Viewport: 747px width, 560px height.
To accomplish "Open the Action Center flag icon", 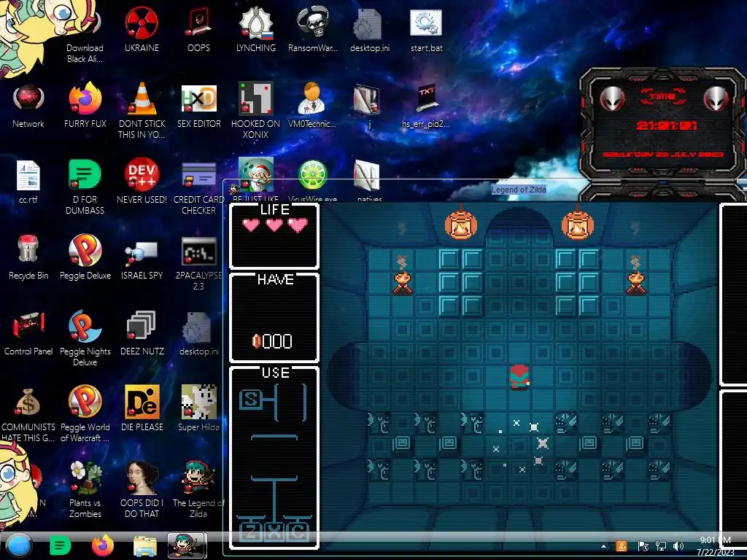I will 643,546.
